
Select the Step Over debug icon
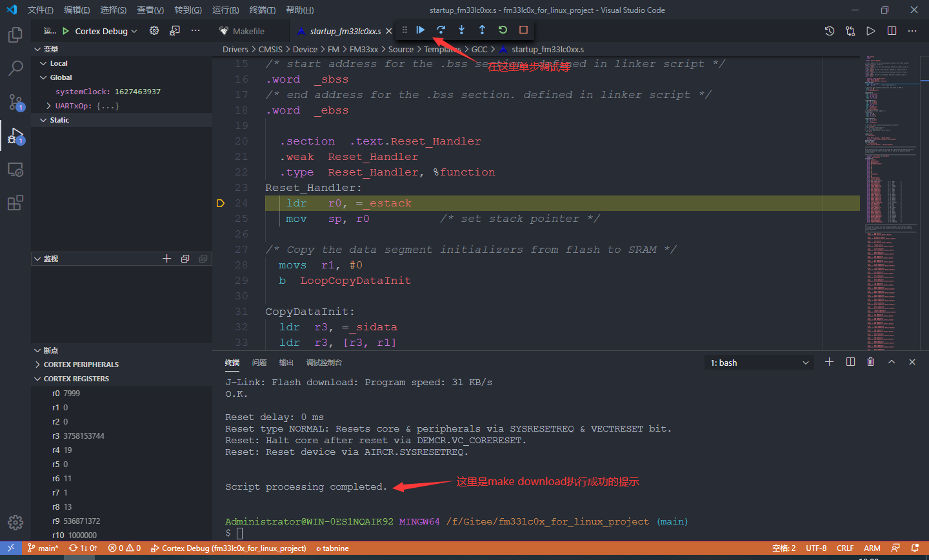pyautogui.click(x=441, y=30)
